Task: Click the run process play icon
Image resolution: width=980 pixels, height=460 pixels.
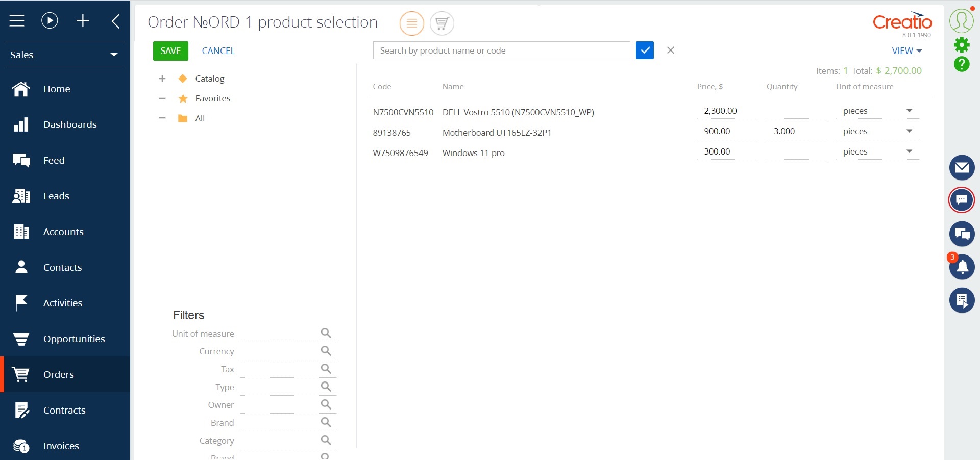Action: click(x=49, y=21)
